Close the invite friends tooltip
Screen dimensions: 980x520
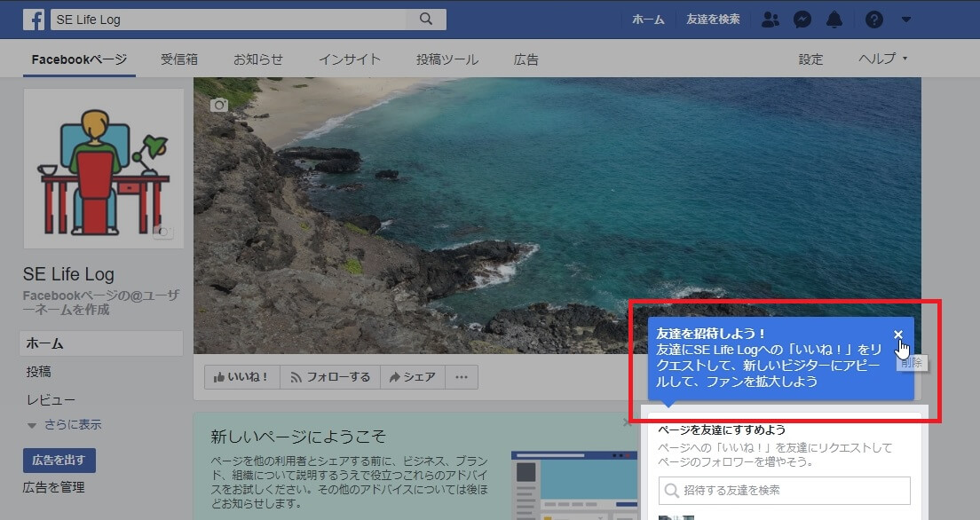[x=898, y=335]
